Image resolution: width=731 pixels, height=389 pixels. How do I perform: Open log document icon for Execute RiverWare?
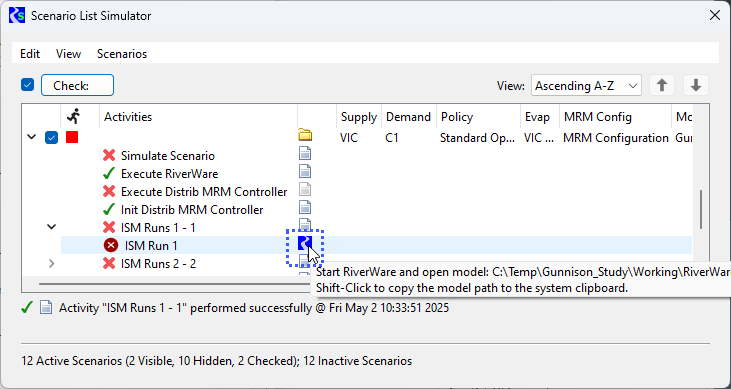(x=305, y=171)
